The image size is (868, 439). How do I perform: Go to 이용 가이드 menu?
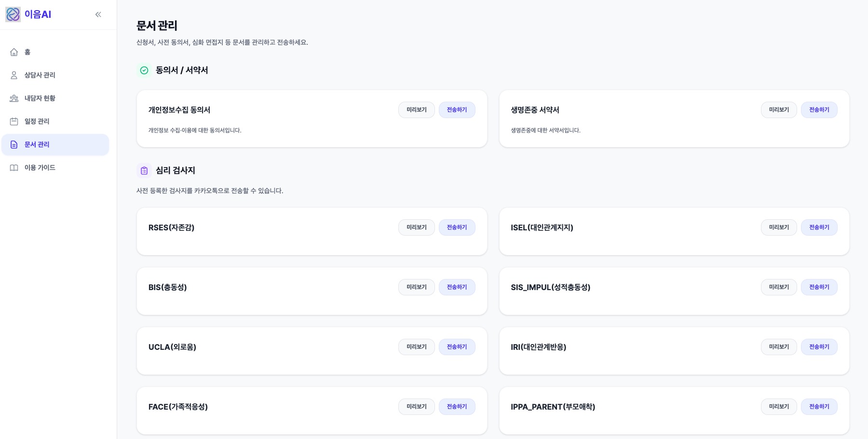[x=40, y=168]
